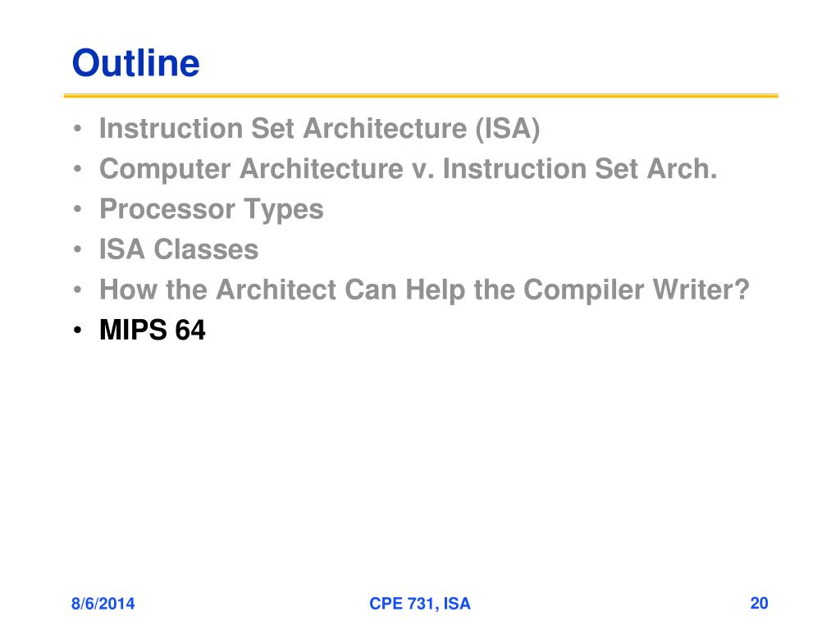
Task: Click the bullet dot before MIPS 64
Action: [78, 330]
